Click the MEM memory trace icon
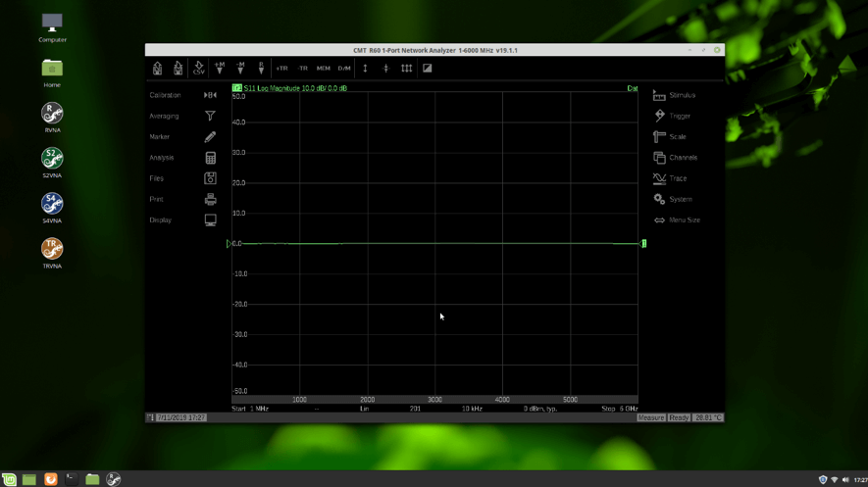This screenshot has height=487, width=868. point(323,69)
